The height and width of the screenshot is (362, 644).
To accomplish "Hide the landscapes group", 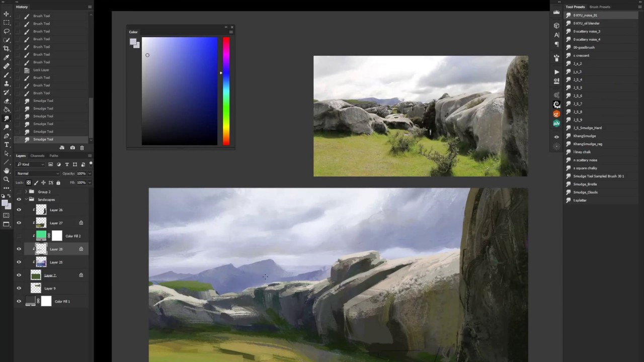I will (19, 200).
